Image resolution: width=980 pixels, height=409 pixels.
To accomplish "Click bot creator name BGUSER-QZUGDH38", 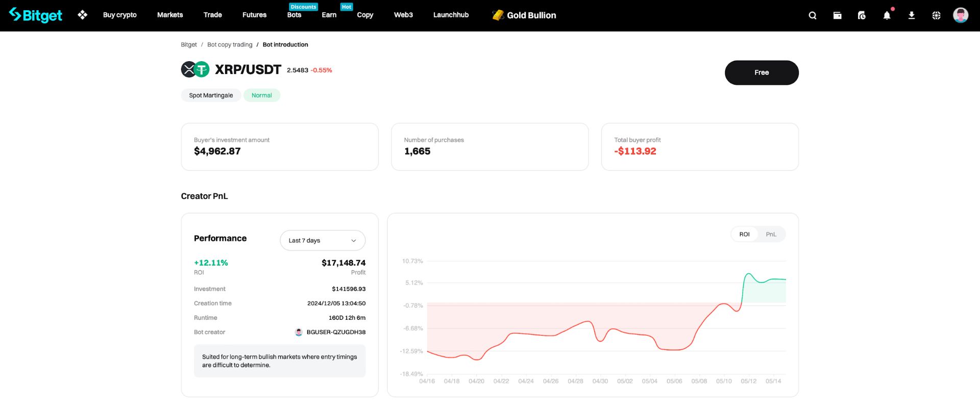I will pyautogui.click(x=336, y=332).
